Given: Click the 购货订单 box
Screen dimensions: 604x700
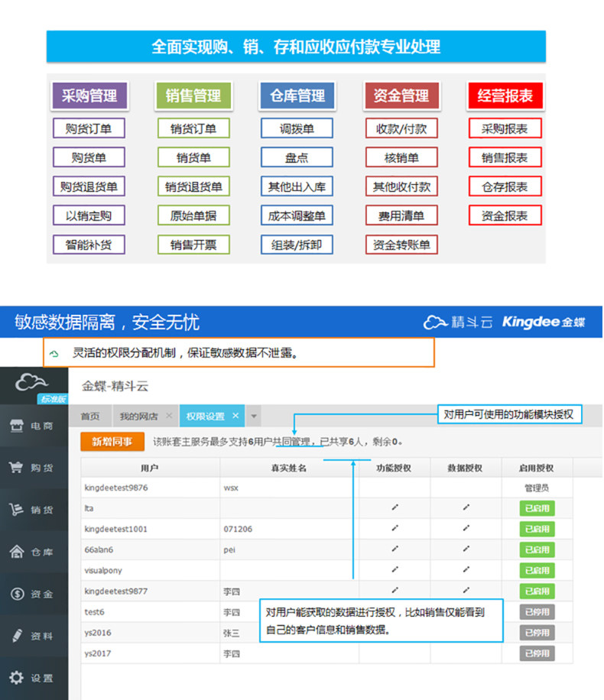Looking at the screenshot, I should pyautogui.click(x=89, y=128).
